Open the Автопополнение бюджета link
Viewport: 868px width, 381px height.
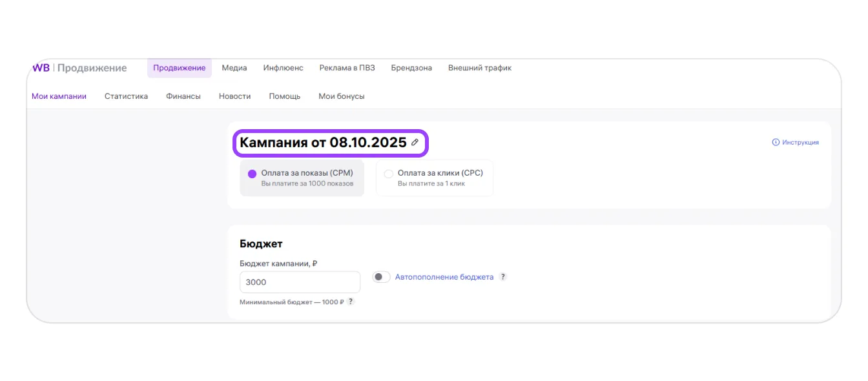[x=444, y=277]
